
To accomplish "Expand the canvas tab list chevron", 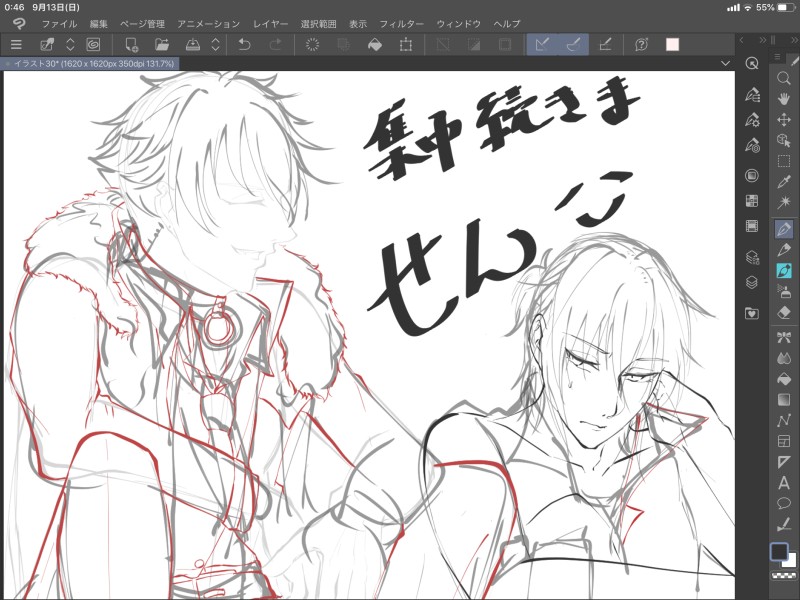I will tap(726, 63).
